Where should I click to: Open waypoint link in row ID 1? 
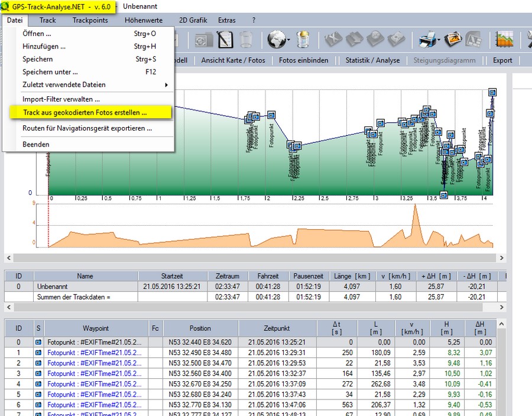pos(94,353)
